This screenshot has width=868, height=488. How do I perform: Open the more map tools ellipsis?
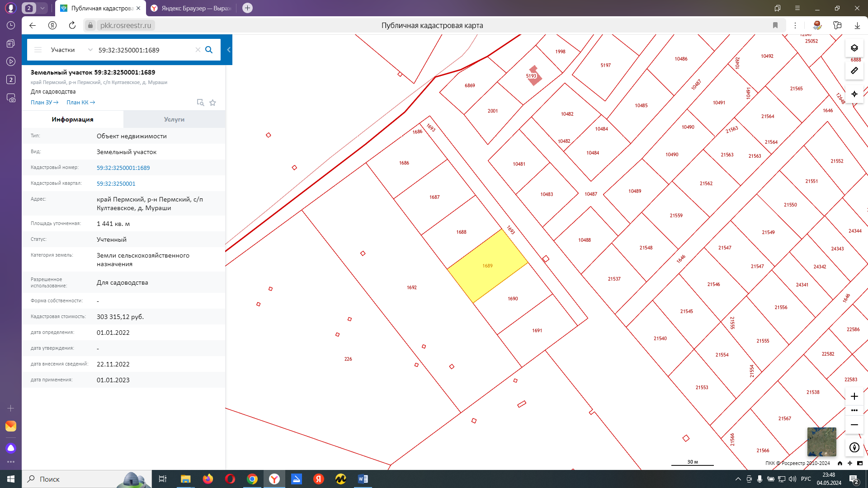pos(854,410)
